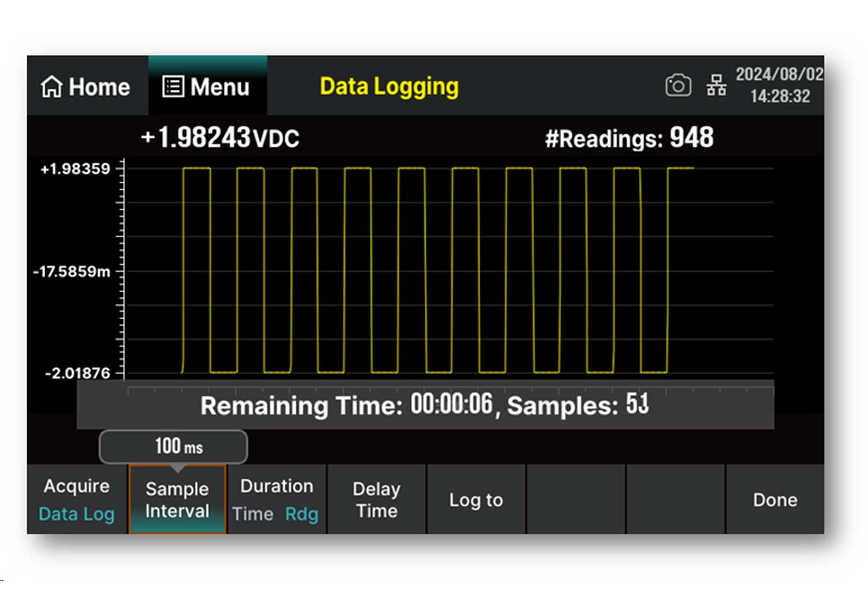
Task: Click the Data Logging title
Action: click(x=389, y=87)
